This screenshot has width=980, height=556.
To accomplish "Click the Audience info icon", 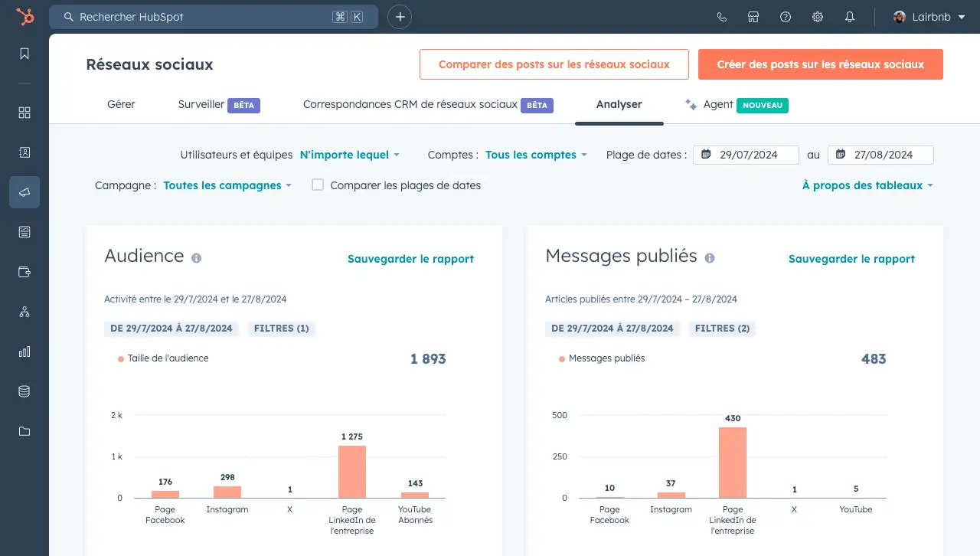I will (197, 258).
